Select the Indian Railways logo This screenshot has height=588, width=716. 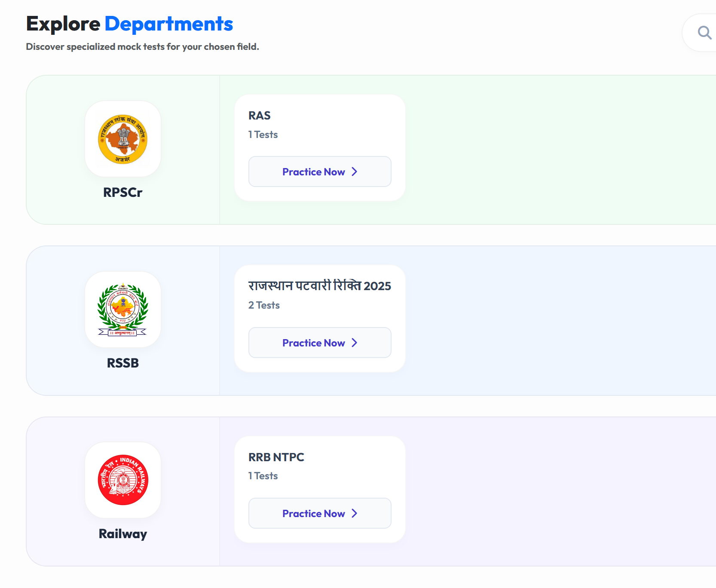(123, 480)
